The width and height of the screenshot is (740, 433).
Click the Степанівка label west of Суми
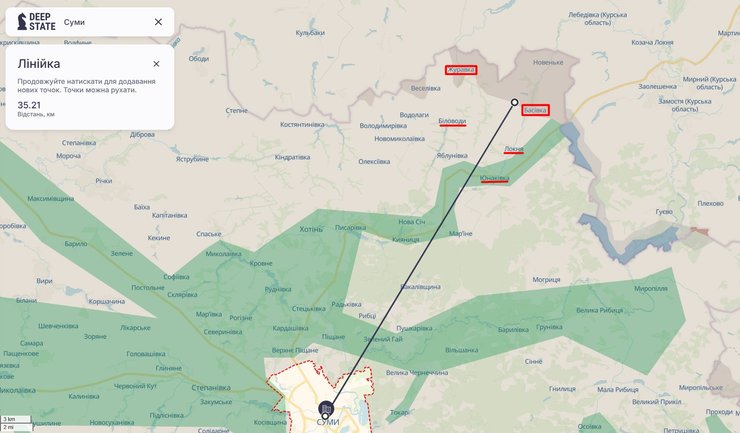click(x=211, y=388)
